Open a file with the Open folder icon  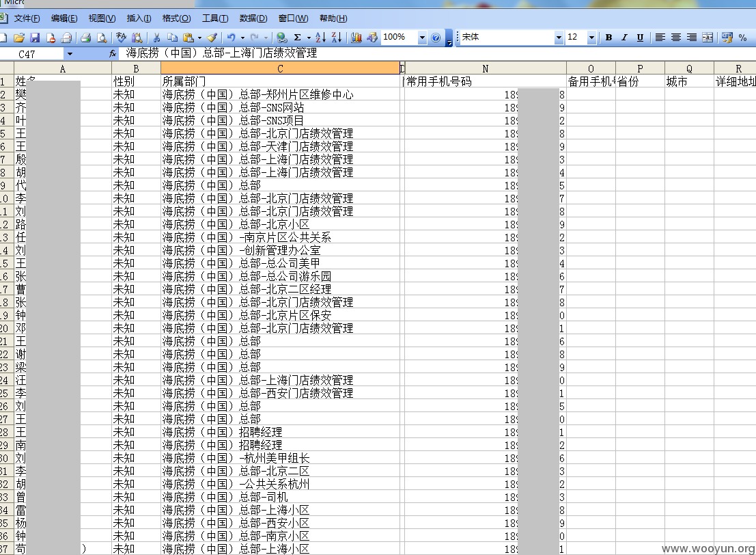click(19, 37)
